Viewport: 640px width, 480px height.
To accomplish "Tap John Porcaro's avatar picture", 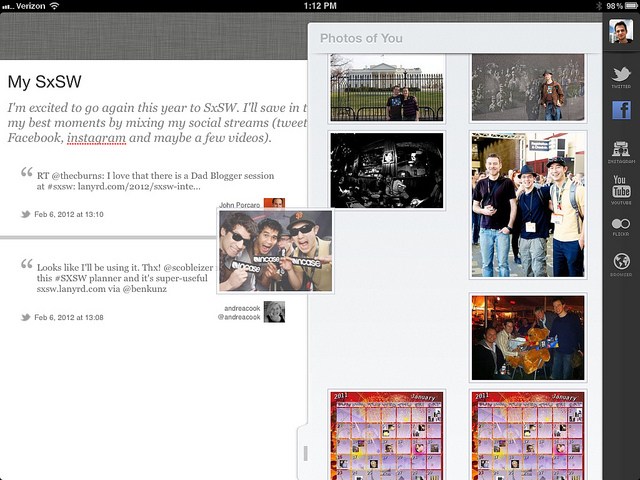I will pos(274,203).
